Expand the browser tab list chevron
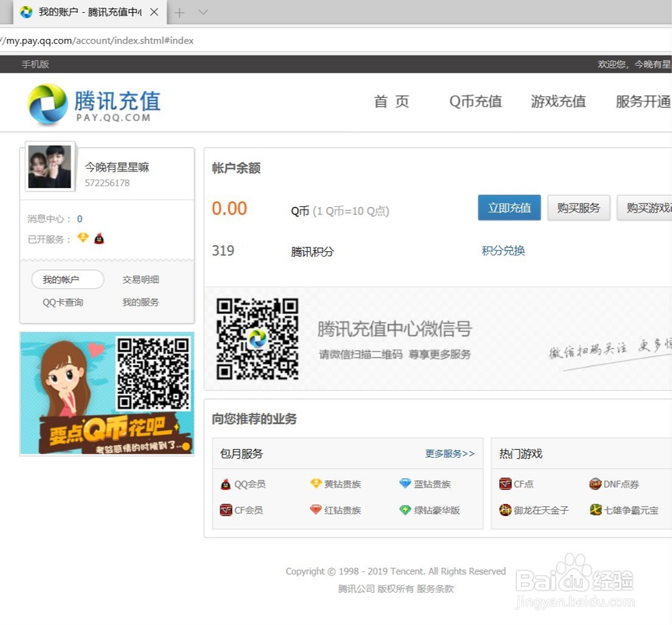This screenshot has height=625, width=672. tap(203, 12)
